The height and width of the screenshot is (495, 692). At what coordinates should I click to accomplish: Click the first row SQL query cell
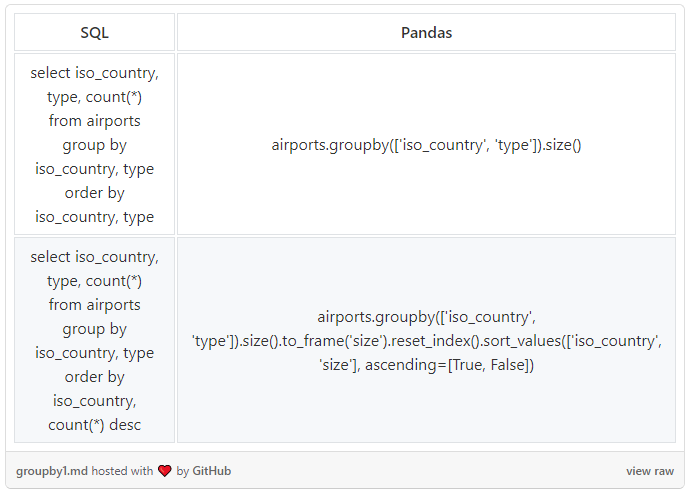pyautogui.click(x=94, y=144)
